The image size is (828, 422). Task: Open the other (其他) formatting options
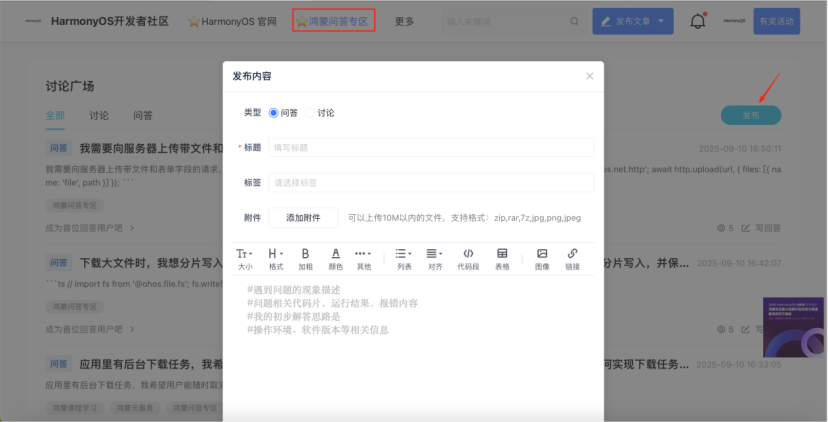[363, 259]
